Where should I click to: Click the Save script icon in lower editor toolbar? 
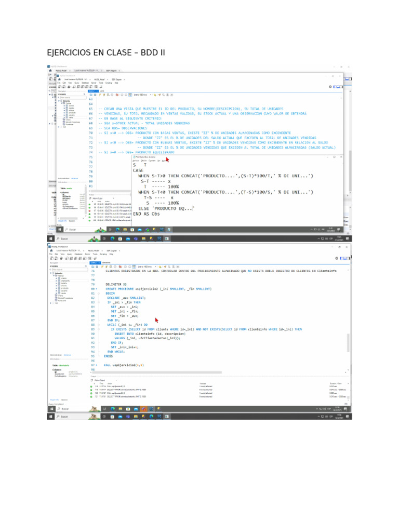coord(97,266)
